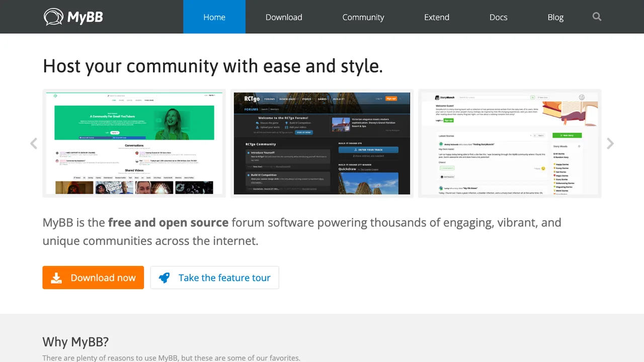Click Take the feature tour button
Viewport: 644px width, 362px height.
coord(215,278)
